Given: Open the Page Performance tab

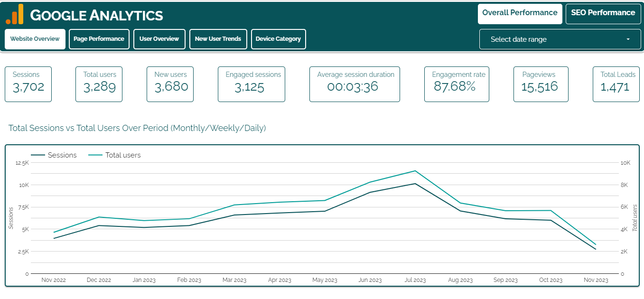Looking at the screenshot, I should coord(99,39).
